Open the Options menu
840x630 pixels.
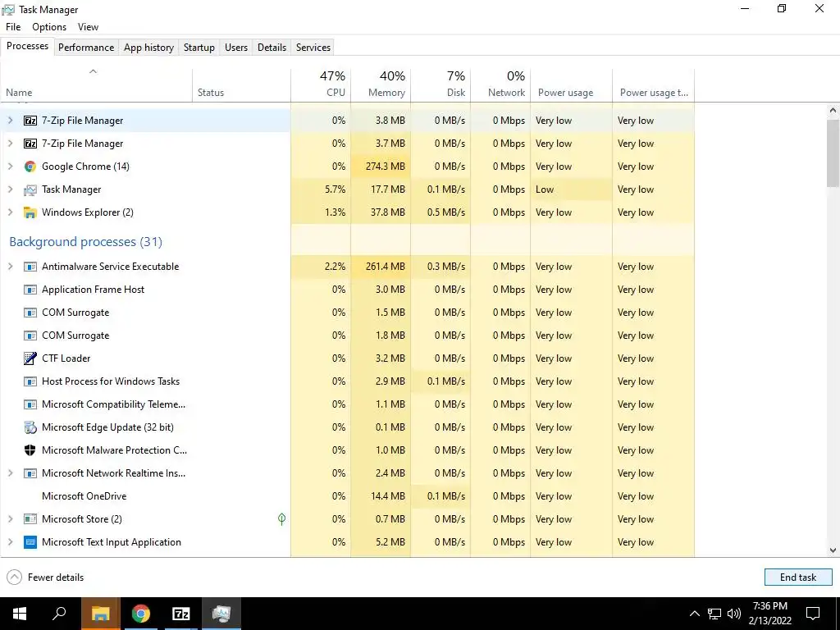(49, 27)
